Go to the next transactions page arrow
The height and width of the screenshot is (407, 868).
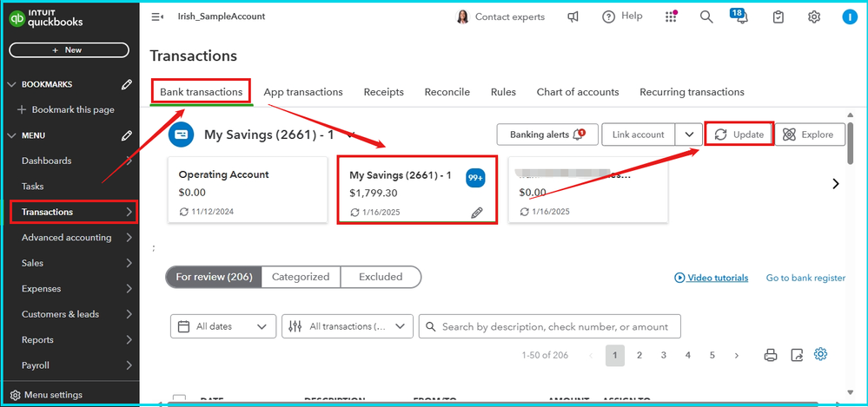[736, 356]
